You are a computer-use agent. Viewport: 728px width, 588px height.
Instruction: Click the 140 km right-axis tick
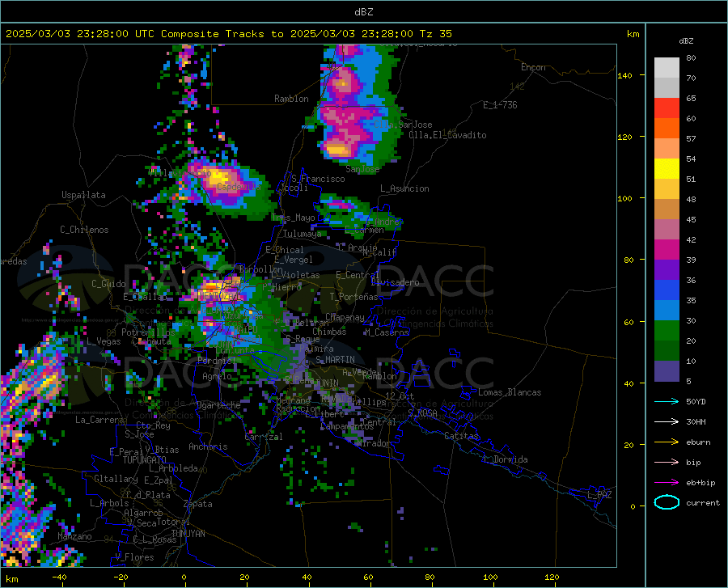click(x=625, y=75)
